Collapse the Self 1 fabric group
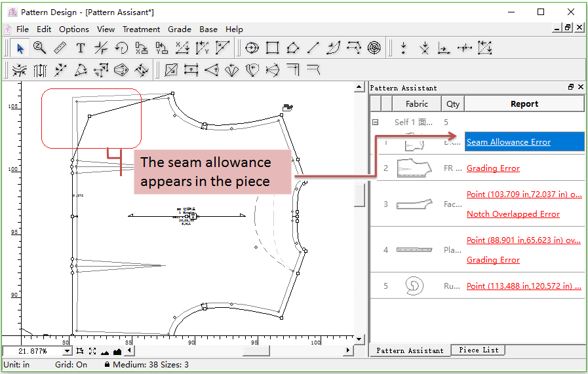The width and height of the screenshot is (588, 374). point(376,122)
